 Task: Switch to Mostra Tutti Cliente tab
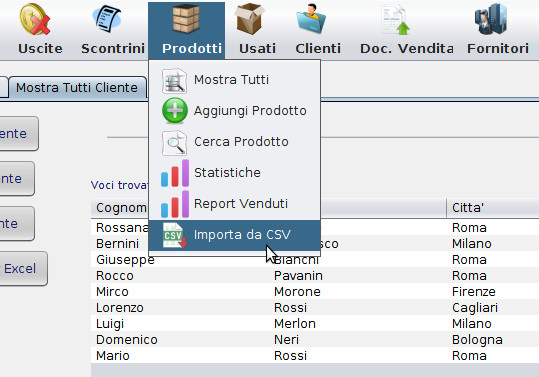click(77, 88)
